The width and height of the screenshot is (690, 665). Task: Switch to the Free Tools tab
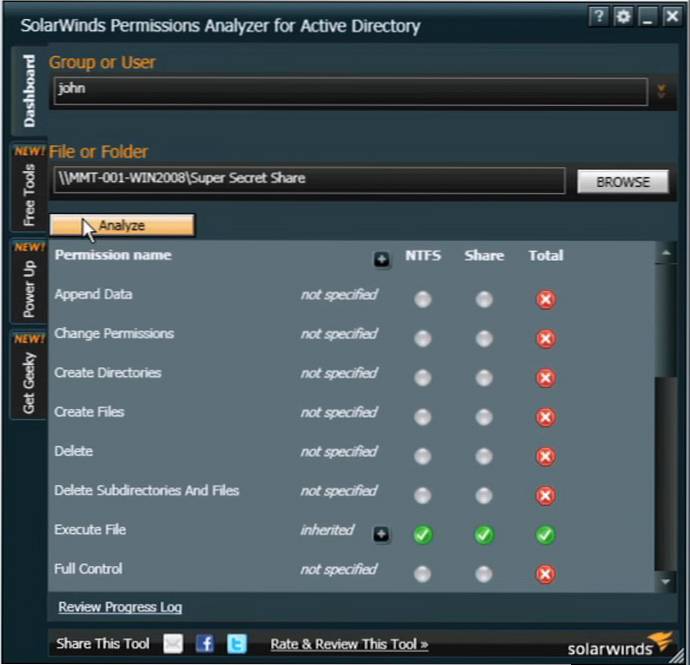[x=27, y=189]
